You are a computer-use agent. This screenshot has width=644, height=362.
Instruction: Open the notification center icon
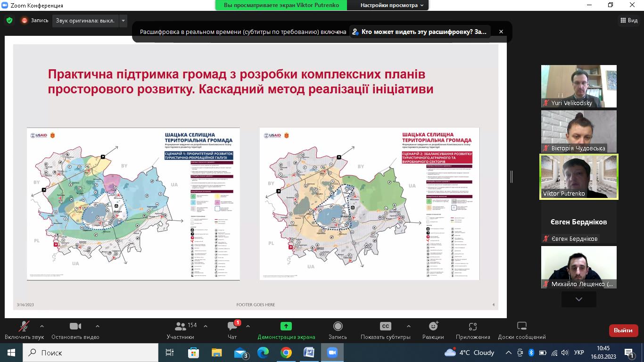pyautogui.click(x=630, y=353)
